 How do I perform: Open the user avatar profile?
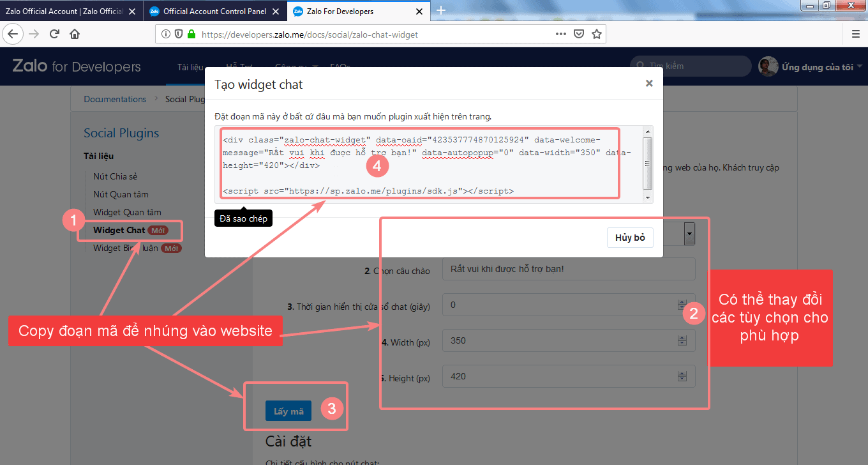pyautogui.click(x=768, y=66)
